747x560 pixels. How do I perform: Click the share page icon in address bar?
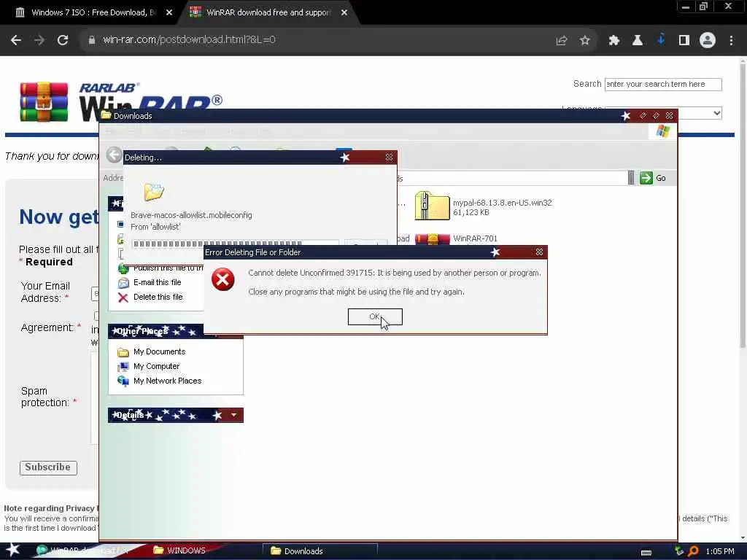562,41
